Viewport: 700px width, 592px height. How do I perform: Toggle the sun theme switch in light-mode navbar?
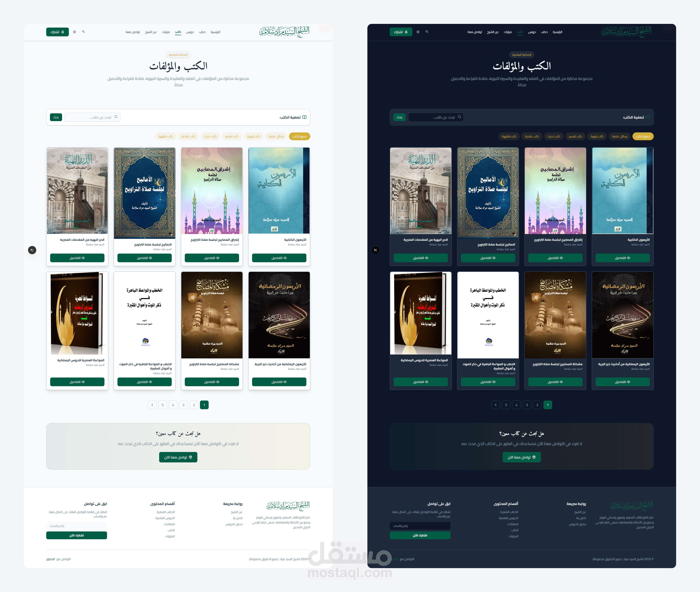(74, 32)
